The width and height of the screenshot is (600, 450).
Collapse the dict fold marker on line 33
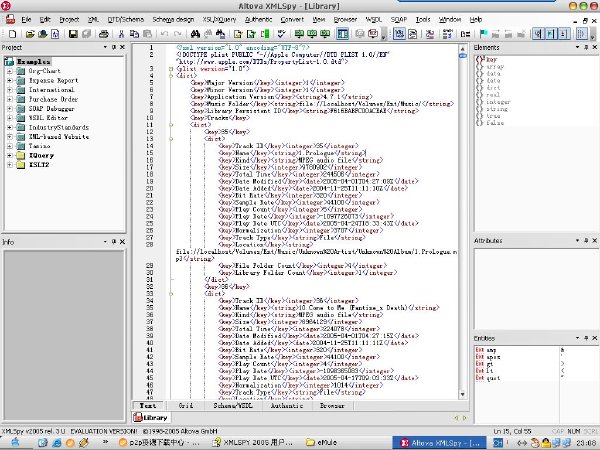(x=171, y=294)
